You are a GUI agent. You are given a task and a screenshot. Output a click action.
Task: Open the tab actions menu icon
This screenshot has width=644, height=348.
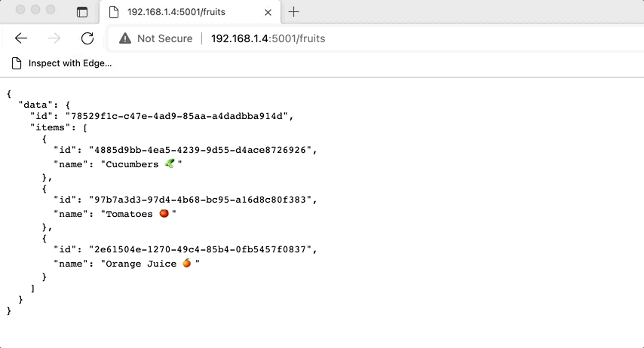82,12
